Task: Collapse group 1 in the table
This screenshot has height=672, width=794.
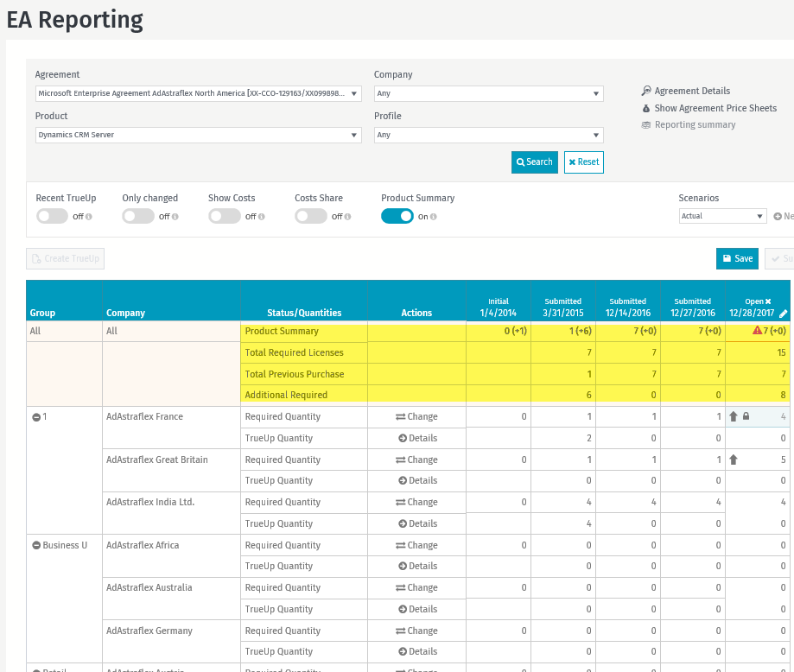Action: pyautogui.click(x=36, y=417)
